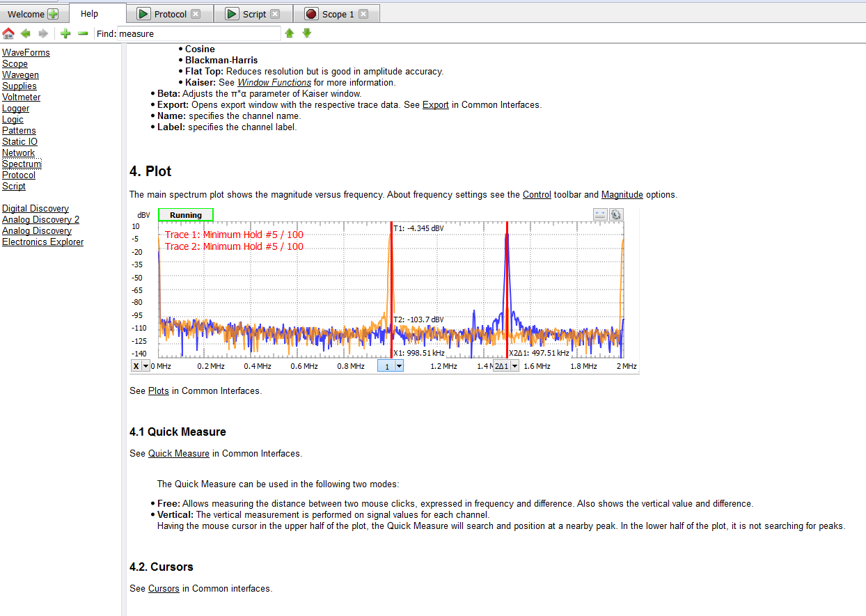Viewport: 866px width, 616px height.
Task: Go back with the green left arrow
Action: (26, 33)
